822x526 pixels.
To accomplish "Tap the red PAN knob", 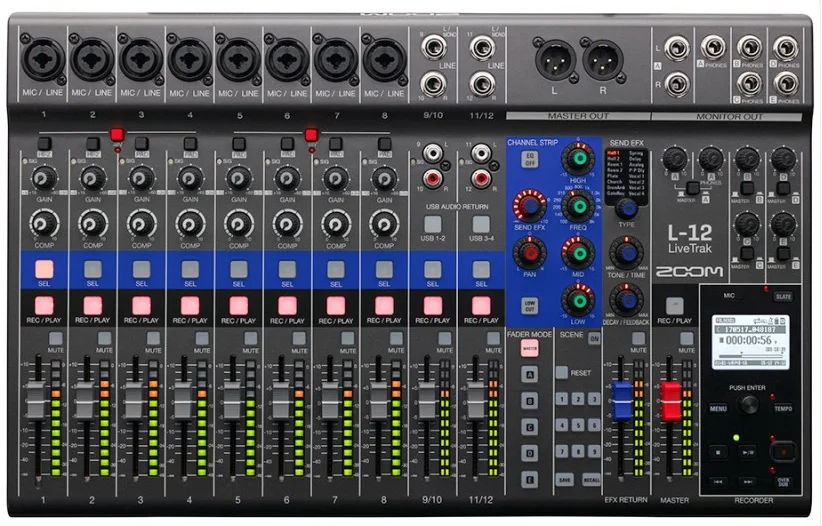I will click(529, 253).
